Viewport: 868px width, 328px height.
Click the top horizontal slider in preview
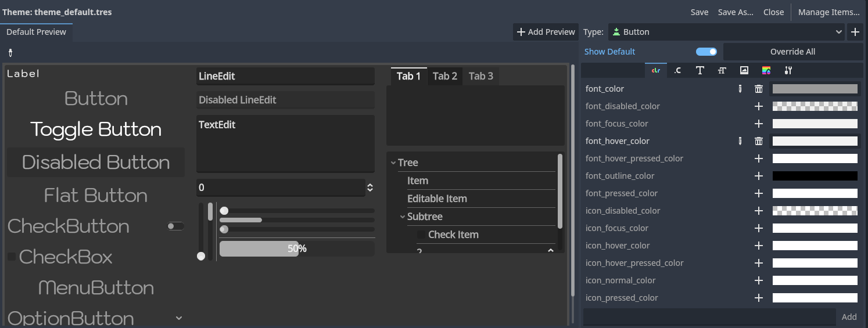click(297, 211)
